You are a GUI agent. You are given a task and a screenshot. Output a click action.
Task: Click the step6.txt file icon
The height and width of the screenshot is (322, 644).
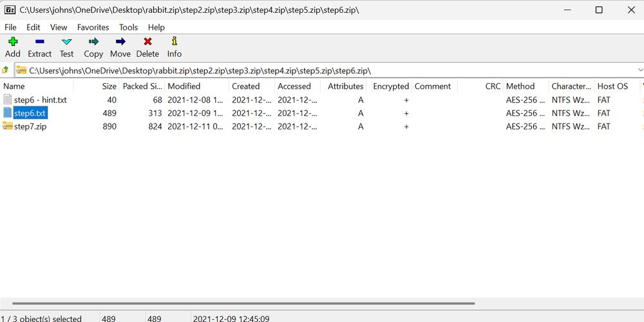7,113
